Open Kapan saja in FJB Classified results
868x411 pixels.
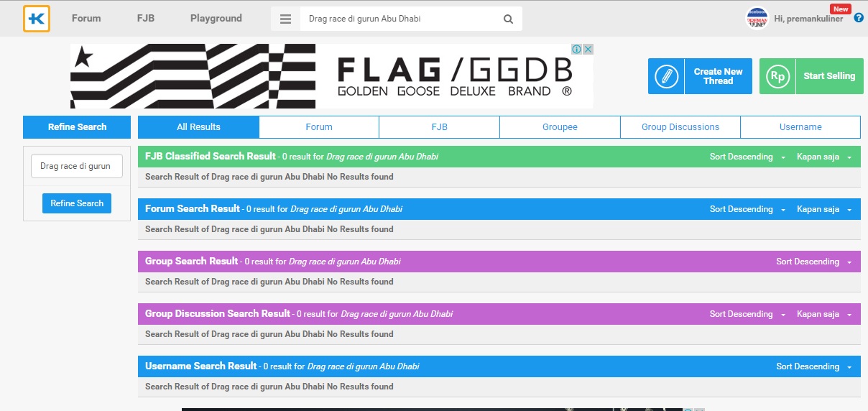(824, 157)
